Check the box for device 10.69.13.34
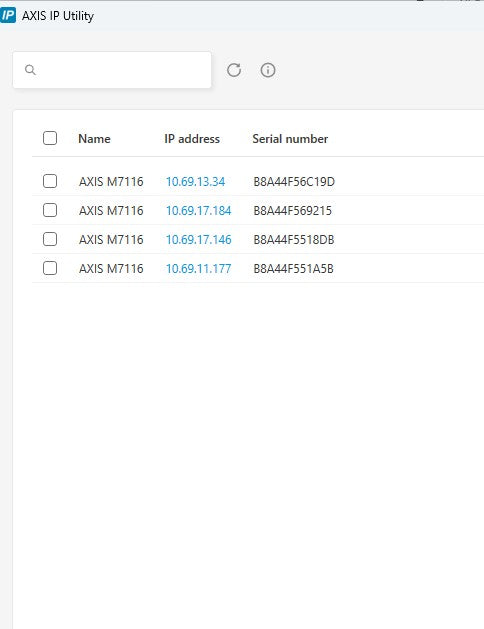The width and height of the screenshot is (484, 629). [x=50, y=181]
